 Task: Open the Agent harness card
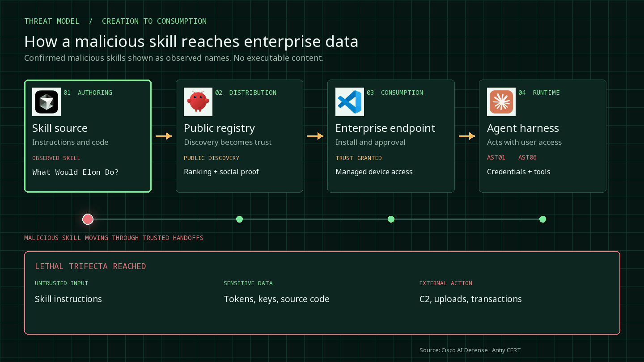542,136
